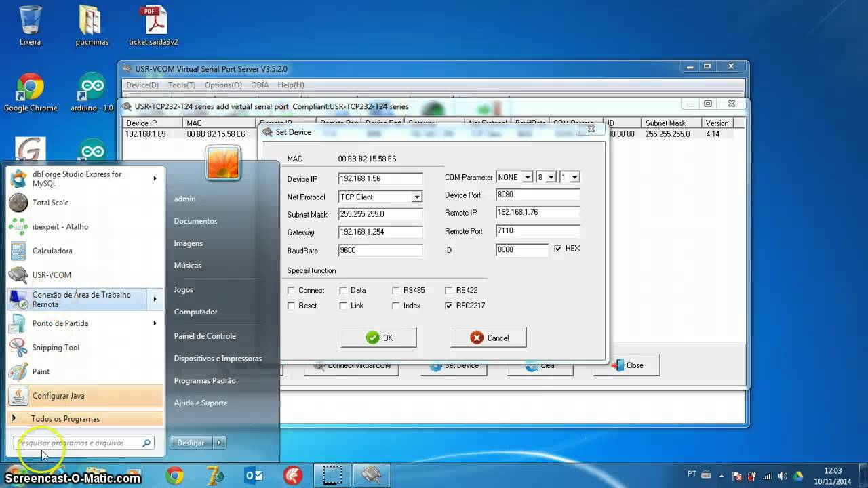Open the Net Protocol TCP Client dropdown
868x488 pixels.
tap(416, 197)
